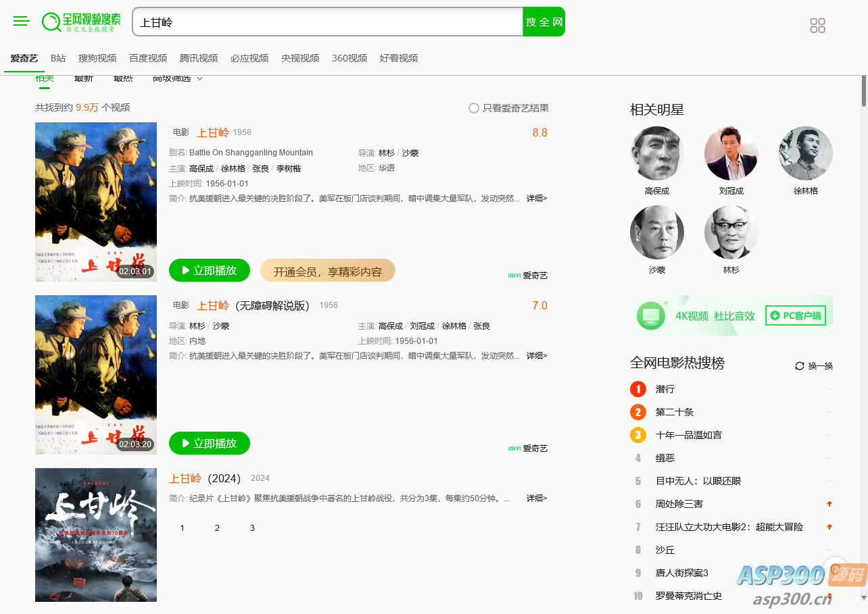Click the 搜全网 search button

pos(544,22)
